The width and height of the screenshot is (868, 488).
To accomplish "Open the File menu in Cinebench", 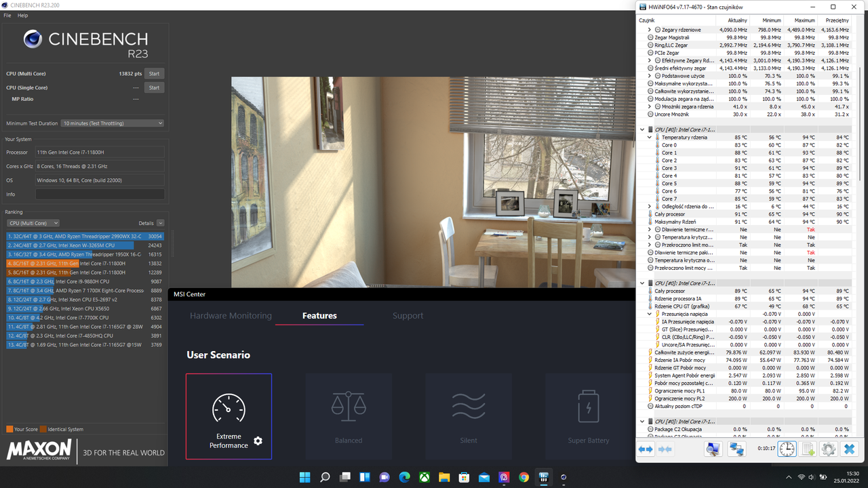I will (x=7, y=15).
